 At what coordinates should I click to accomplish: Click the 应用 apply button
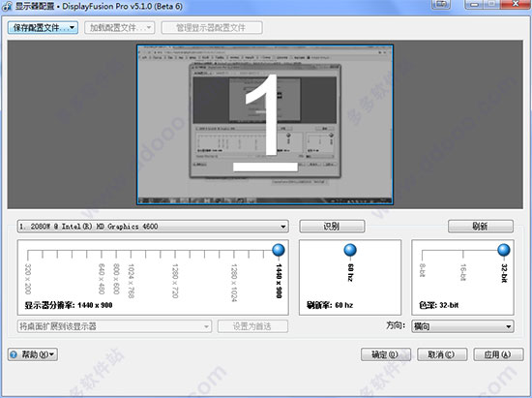[498, 354]
